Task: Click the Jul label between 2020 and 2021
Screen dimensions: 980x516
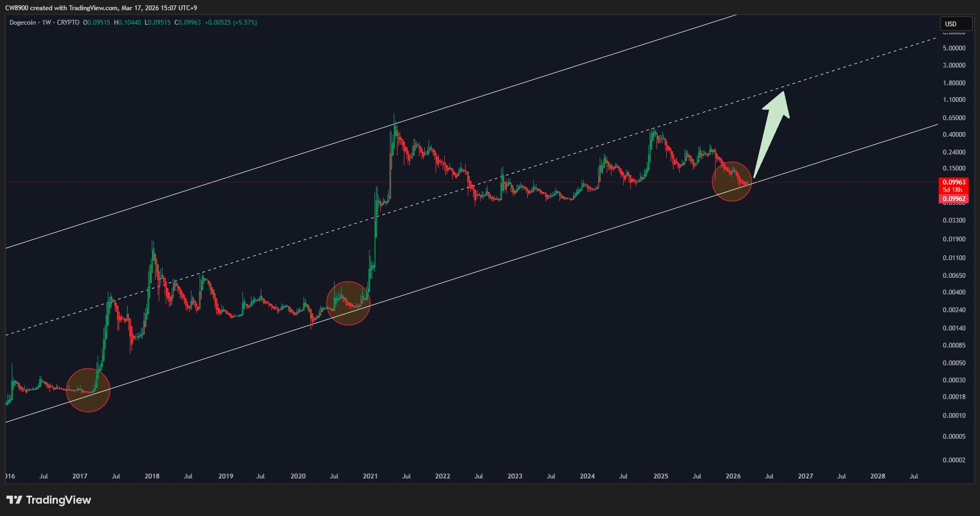Action: click(334, 476)
